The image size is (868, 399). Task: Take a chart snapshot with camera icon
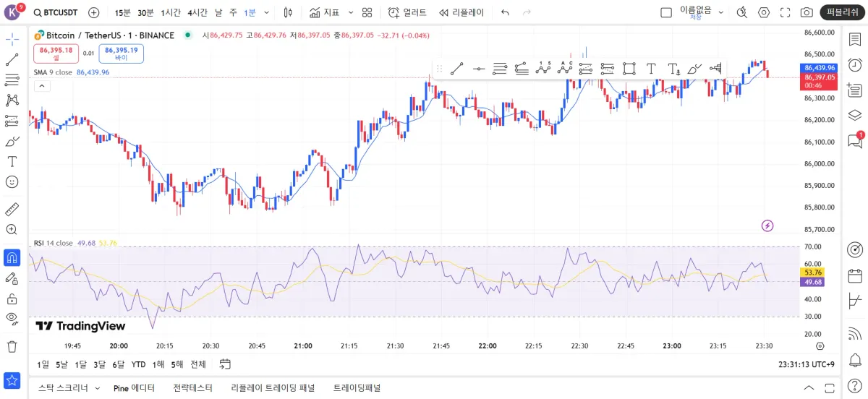(807, 12)
